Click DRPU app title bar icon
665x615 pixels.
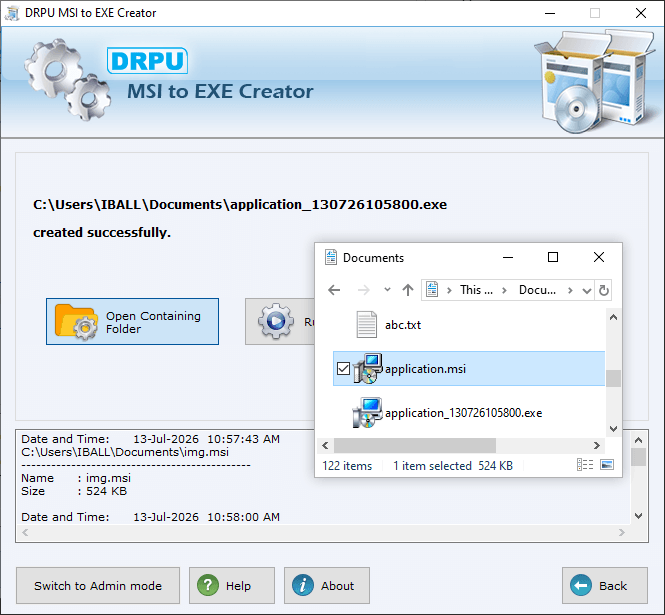(12, 13)
